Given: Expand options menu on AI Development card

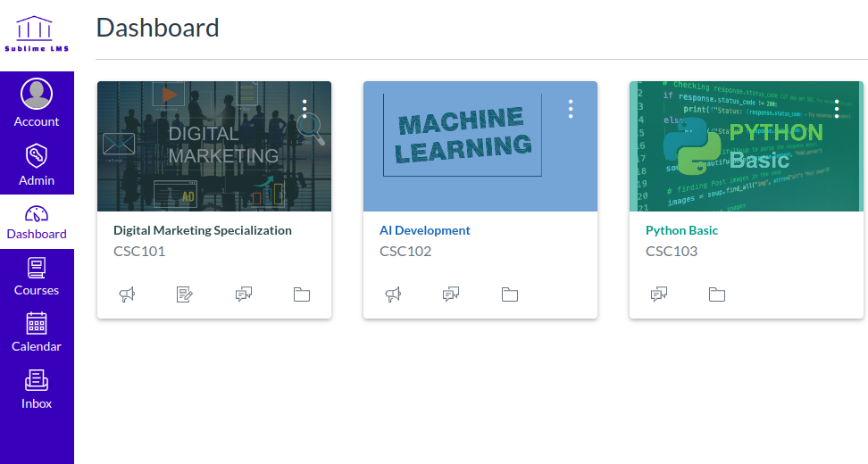Looking at the screenshot, I should pyautogui.click(x=571, y=109).
